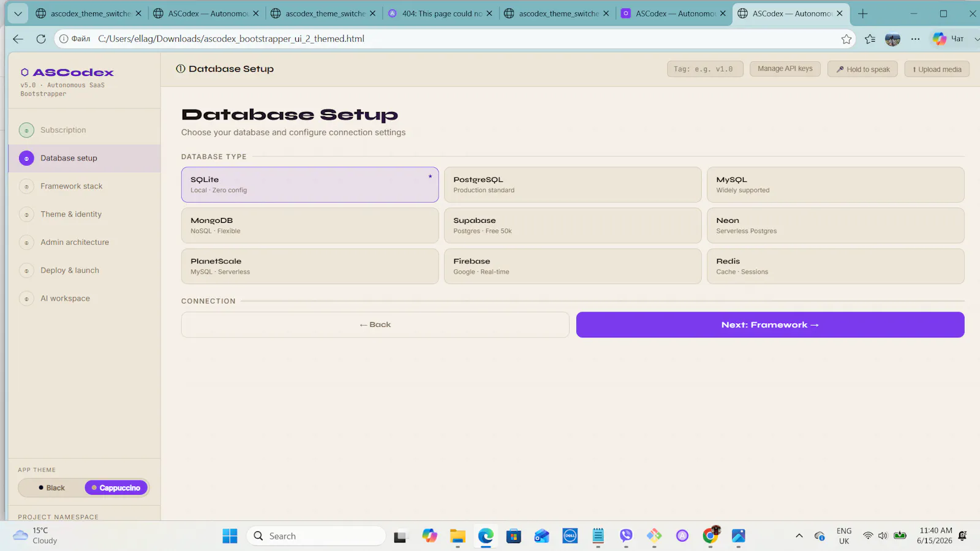
Task: Open Edge Settings and more menu
Action: pos(915,39)
